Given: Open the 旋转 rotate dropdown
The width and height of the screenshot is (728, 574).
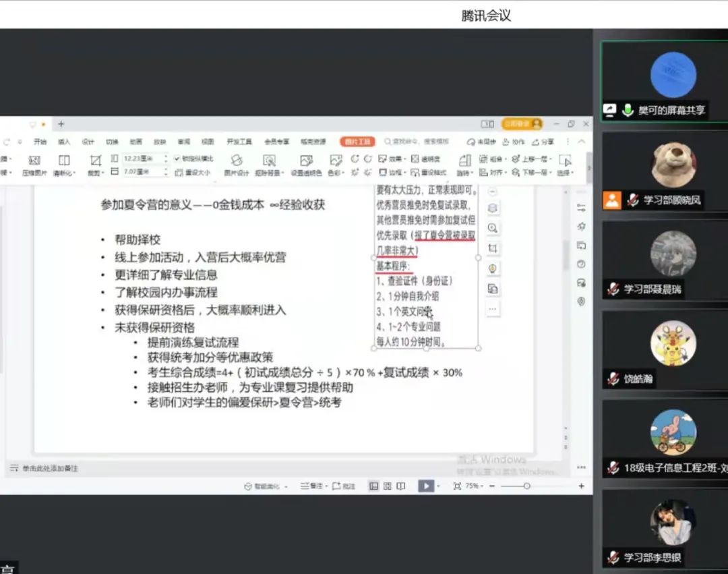Looking at the screenshot, I should (x=464, y=173).
